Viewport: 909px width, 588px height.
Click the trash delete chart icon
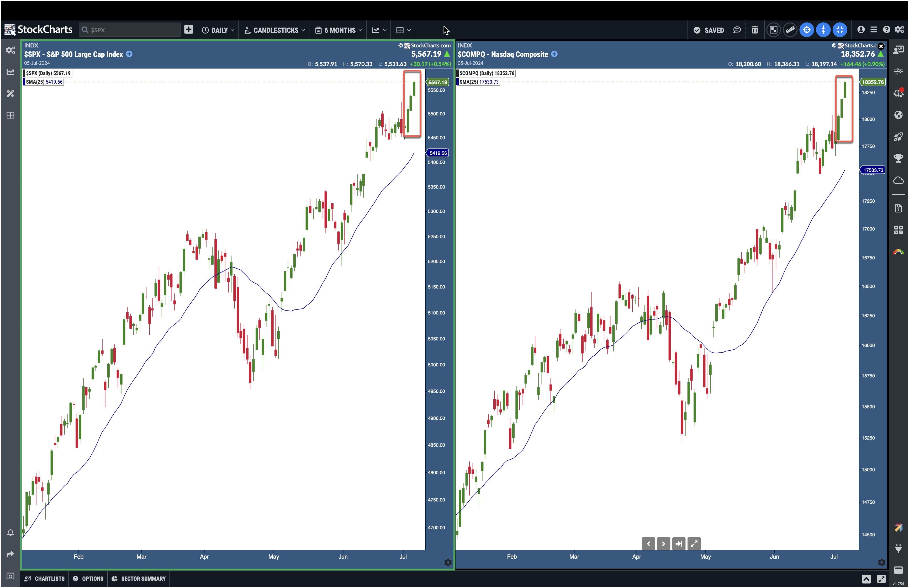tap(755, 30)
